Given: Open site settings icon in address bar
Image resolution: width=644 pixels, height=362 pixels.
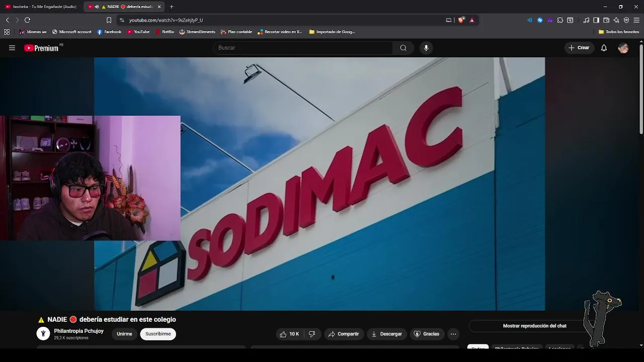Looking at the screenshot, I should [x=122, y=20].
